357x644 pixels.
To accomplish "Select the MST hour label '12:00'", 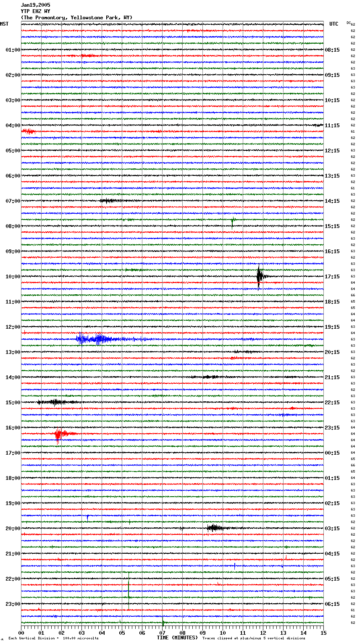I will pyautogui.click(x=13, y=327).
